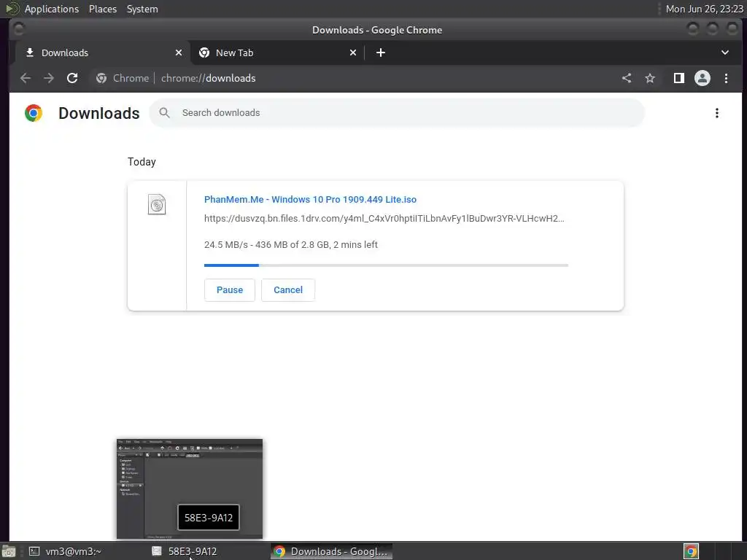
Task: Bookmark this tab with the star icon
Action: 650,78
